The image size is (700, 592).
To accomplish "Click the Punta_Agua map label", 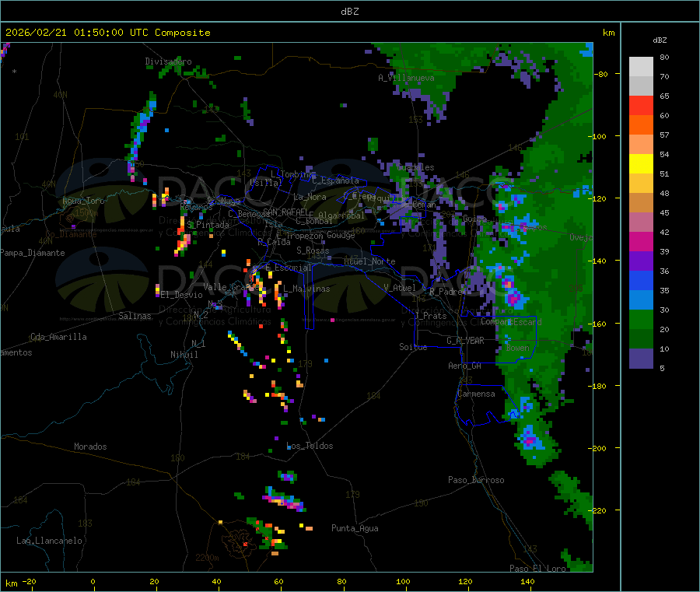I will pyautogui.click(x=355, y=528).
